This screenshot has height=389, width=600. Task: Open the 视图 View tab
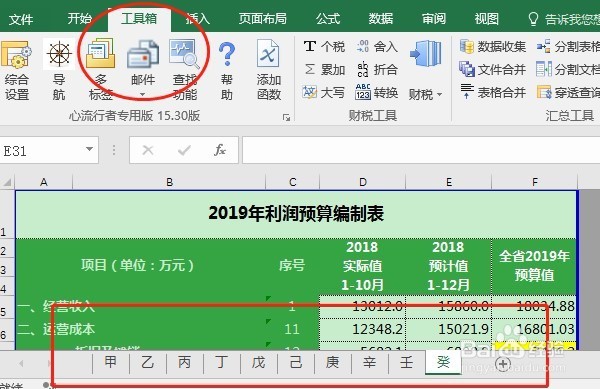(x=486, y=18)
